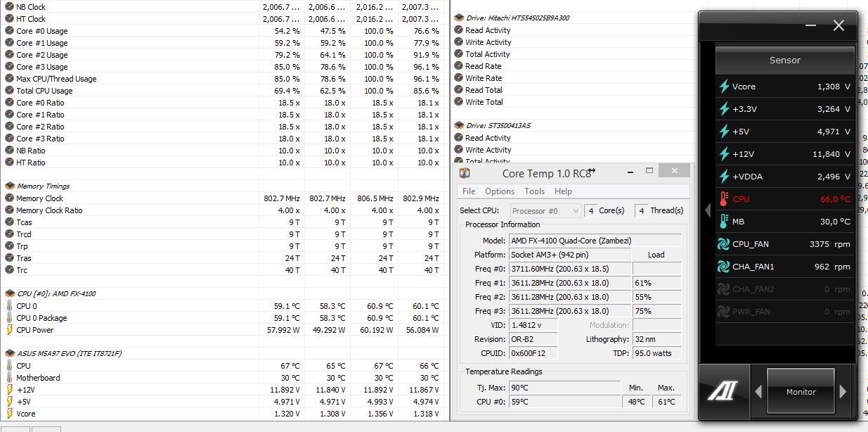This screenshot has width=868, height=432.
Task: Click the red CPU thermometer icon in AI Suite
Action: coord(724,199)
